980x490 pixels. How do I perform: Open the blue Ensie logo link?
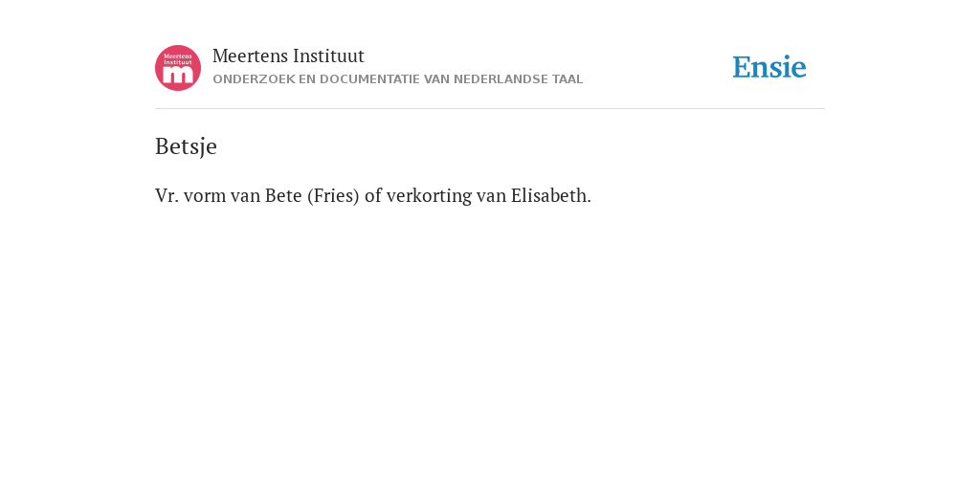click(x=769, y=67)
